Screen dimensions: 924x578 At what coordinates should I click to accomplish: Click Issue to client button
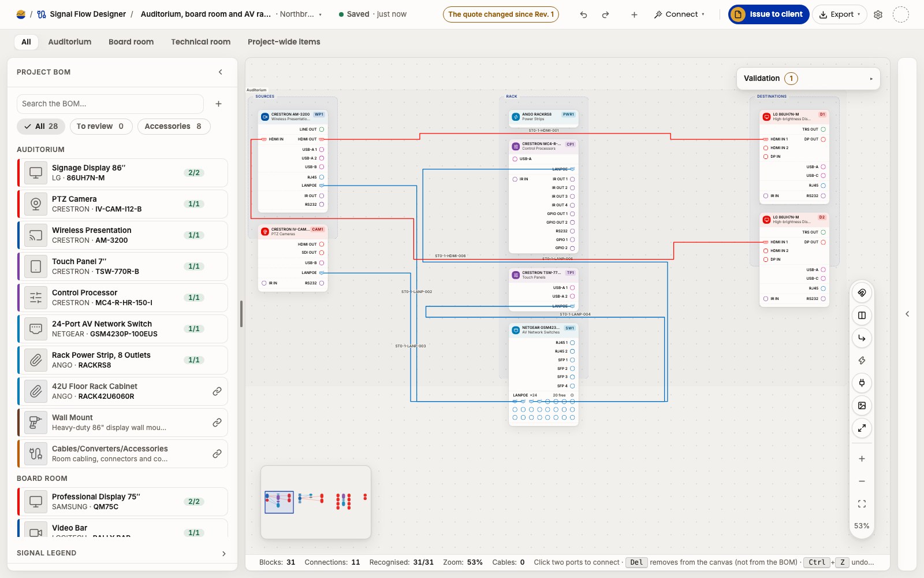tap(769, 14)
